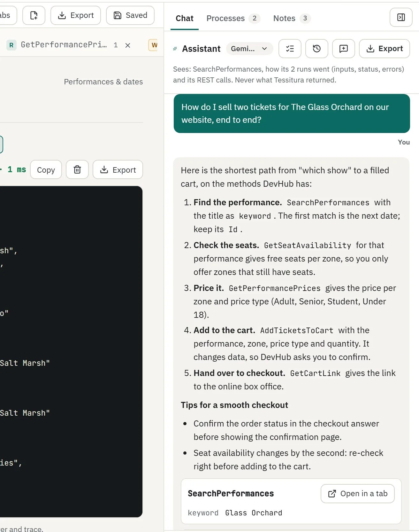Export from the top toolbar
Viewport: 419px width, 532px height.
click(x=76, y=15)
